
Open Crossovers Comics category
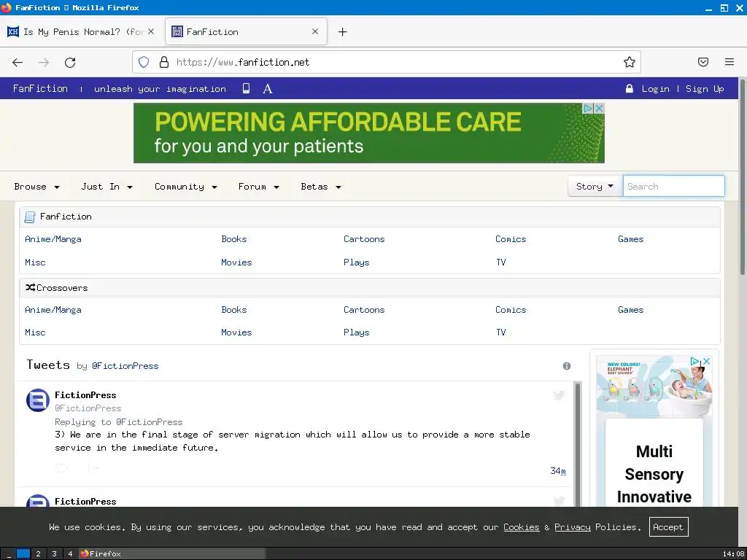(511, 310)
